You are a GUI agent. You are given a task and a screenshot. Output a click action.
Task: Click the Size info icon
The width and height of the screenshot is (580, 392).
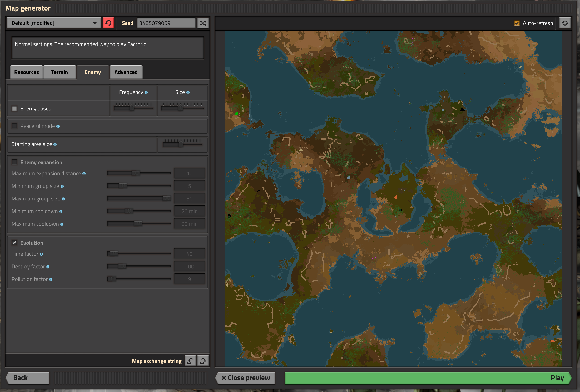click(x=188, y=92)
